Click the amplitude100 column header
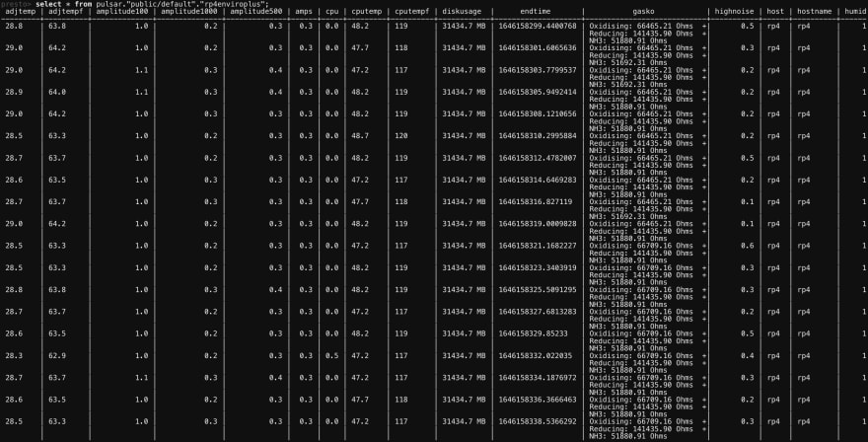 pos(121,11)
